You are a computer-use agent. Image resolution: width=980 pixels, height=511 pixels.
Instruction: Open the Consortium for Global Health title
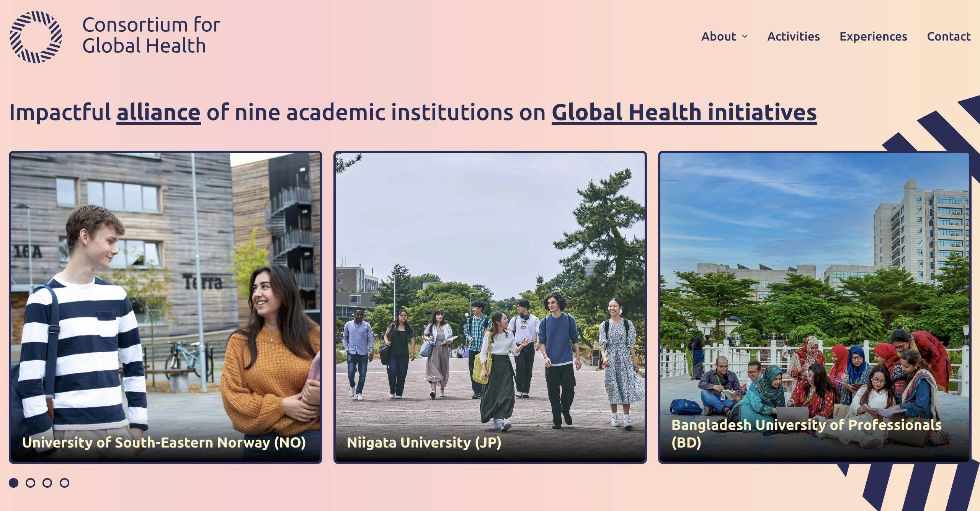(x=151, y=35)
